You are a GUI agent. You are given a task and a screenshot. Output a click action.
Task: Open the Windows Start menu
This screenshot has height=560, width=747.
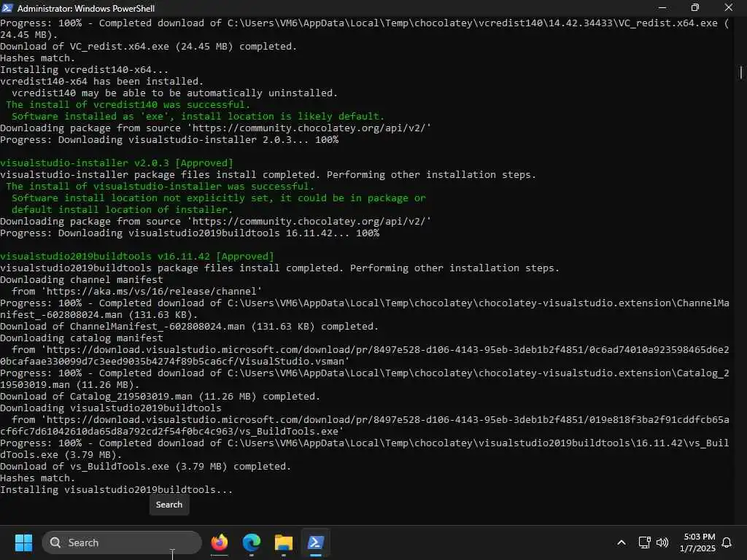pyautogui.click(x=23, y=542)
